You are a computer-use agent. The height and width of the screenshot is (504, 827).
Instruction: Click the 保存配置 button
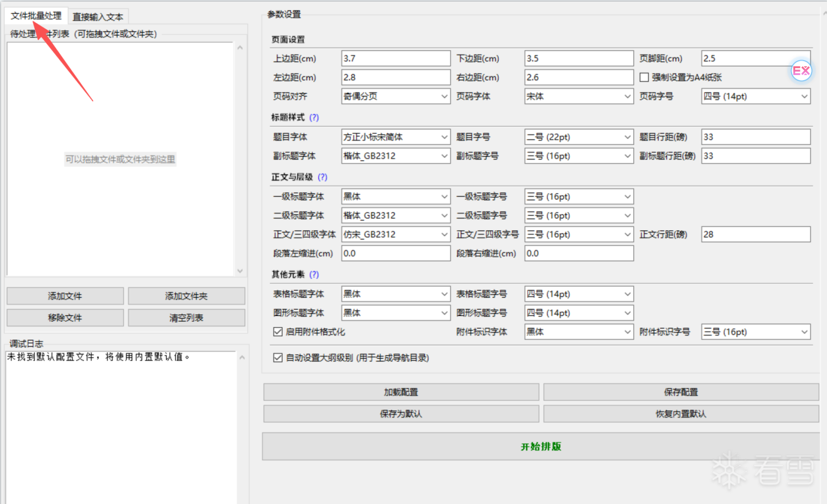[x=681, y=392]
